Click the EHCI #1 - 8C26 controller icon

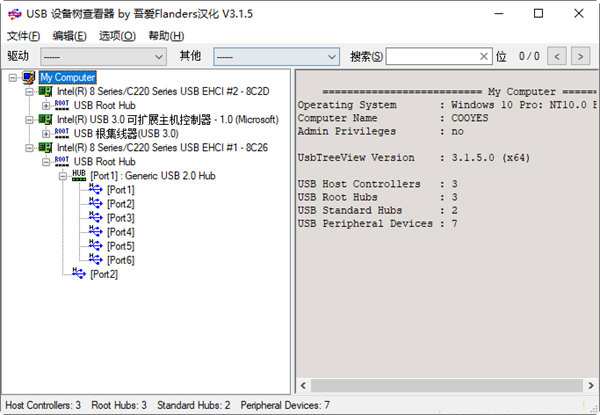(x=46, y=148)
